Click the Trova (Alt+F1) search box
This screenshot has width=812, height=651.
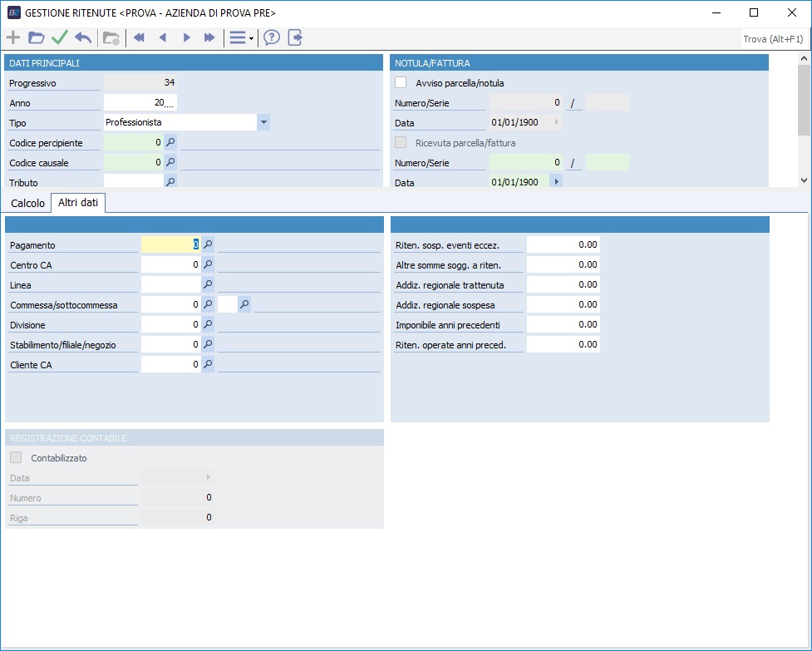click(x=773, y=39)
